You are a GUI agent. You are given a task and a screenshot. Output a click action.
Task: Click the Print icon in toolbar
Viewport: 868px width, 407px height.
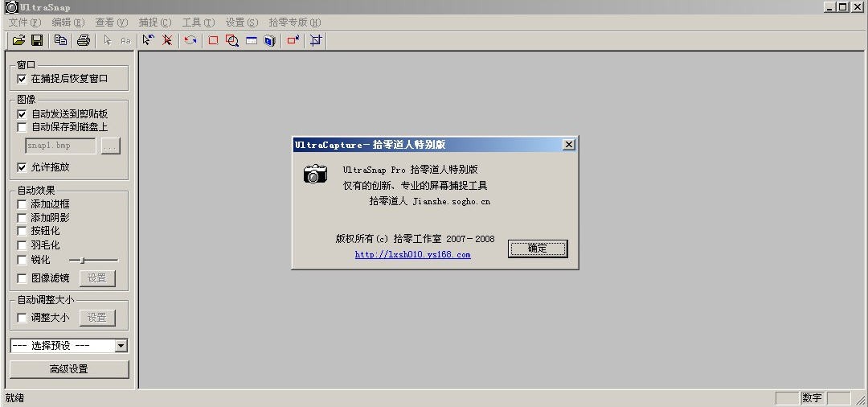[84, 40]
